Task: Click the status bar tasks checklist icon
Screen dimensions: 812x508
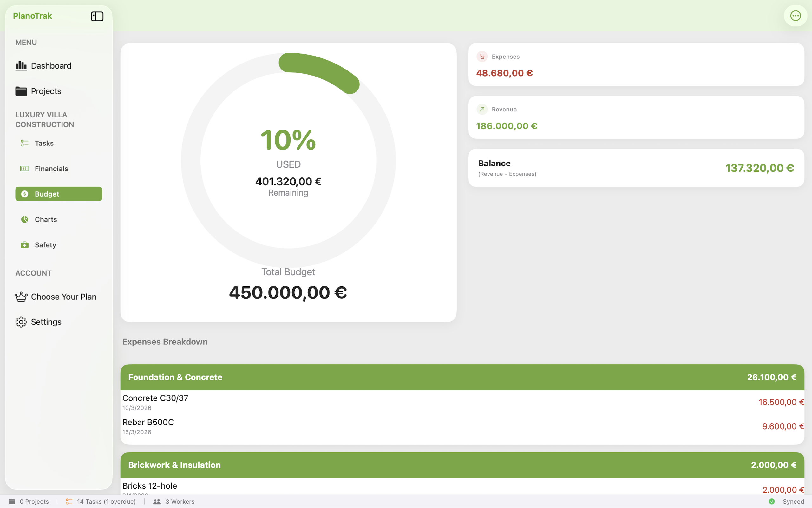Action: [69, 501]
